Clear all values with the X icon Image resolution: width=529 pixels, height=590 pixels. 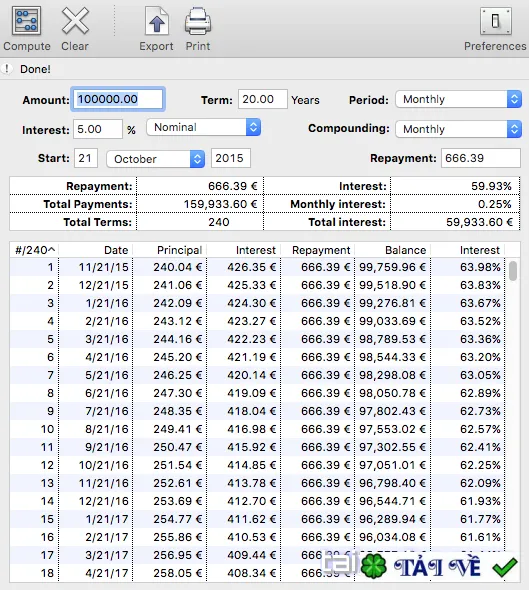coord(75,21)
